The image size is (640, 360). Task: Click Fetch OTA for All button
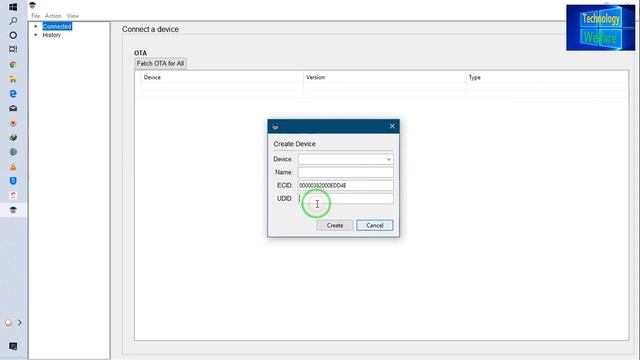160,64
